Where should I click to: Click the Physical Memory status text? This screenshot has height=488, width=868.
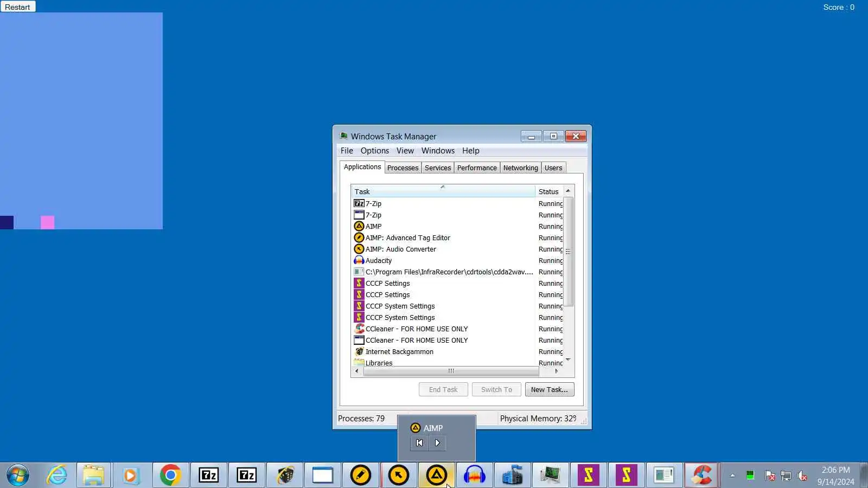538,419
